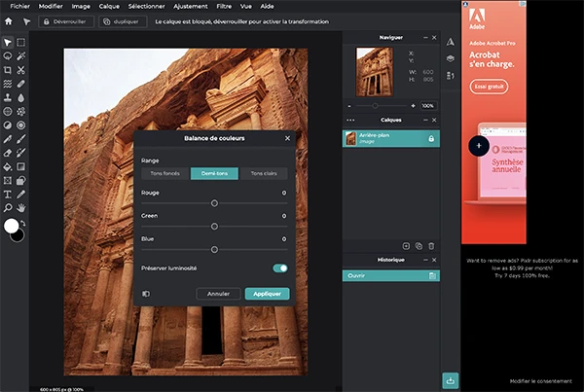Select the Zoom magnifier tool
Image resolution: width=584 pixels, height=392 pixels.
pyautogui.click(x=8, y=207)
